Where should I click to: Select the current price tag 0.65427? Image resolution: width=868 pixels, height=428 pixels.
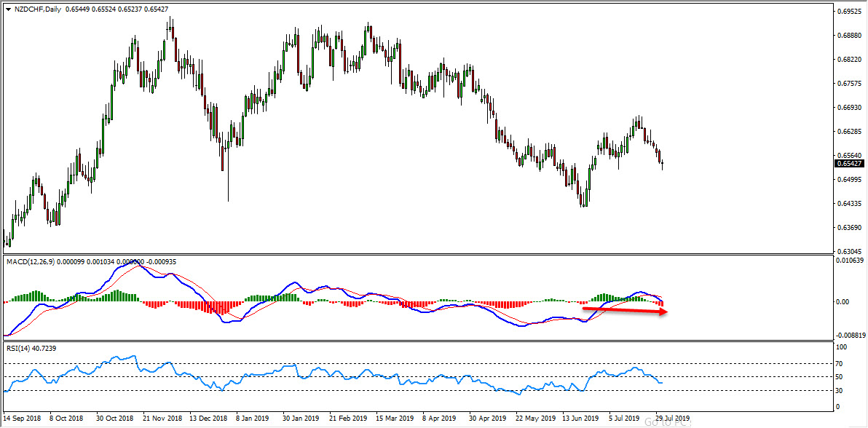click(847, 163)
